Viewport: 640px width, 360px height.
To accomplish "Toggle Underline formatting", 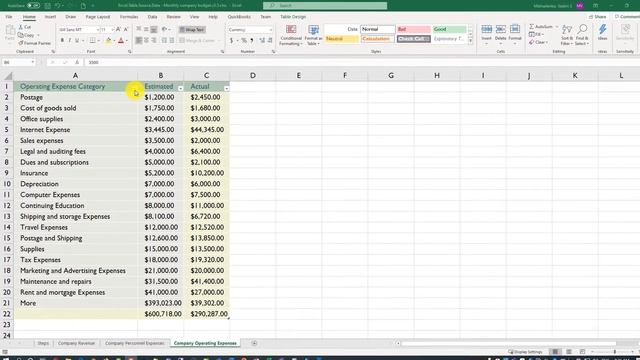I will click(x=77, y=40).
